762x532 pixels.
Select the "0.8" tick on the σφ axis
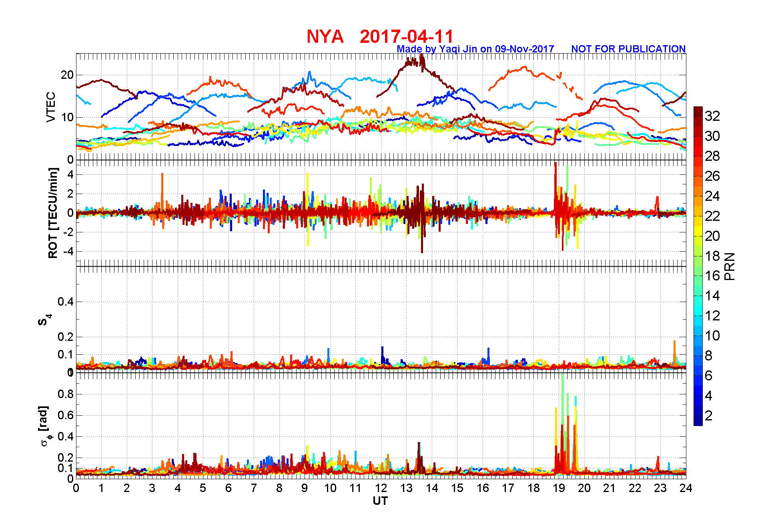pyautogui.click(x=66, y=394)
